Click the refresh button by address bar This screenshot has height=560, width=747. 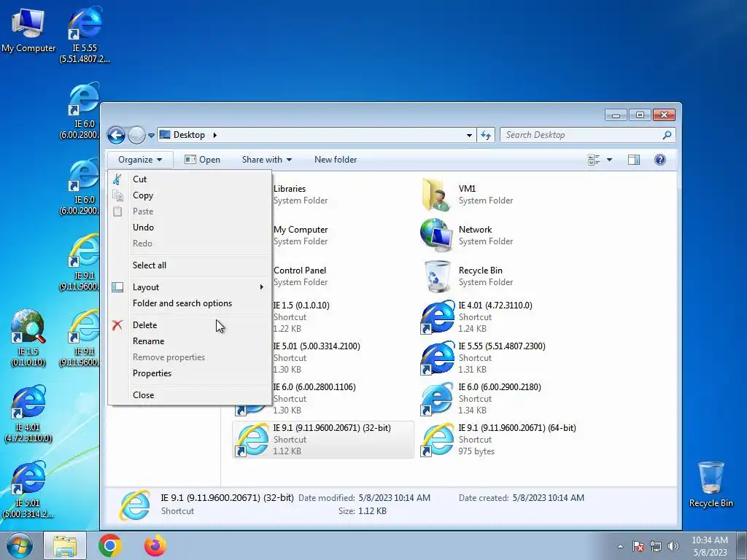(x=485, y=135)
